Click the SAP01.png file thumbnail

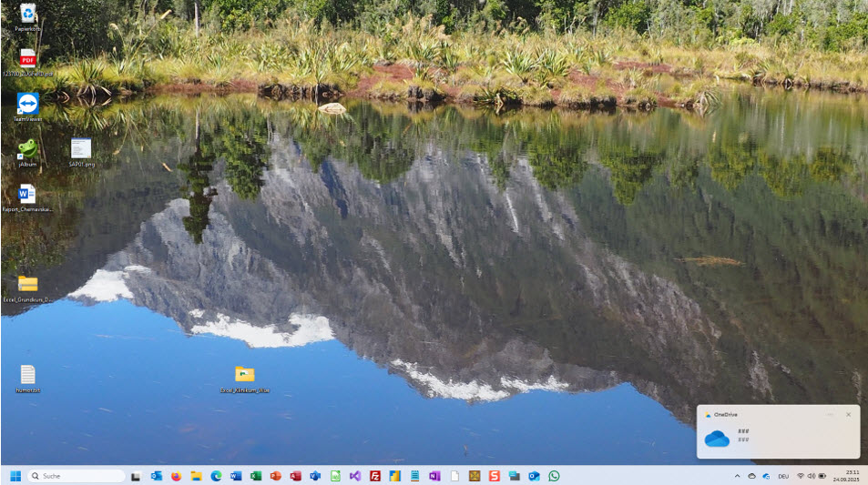[x=81, y=149]
